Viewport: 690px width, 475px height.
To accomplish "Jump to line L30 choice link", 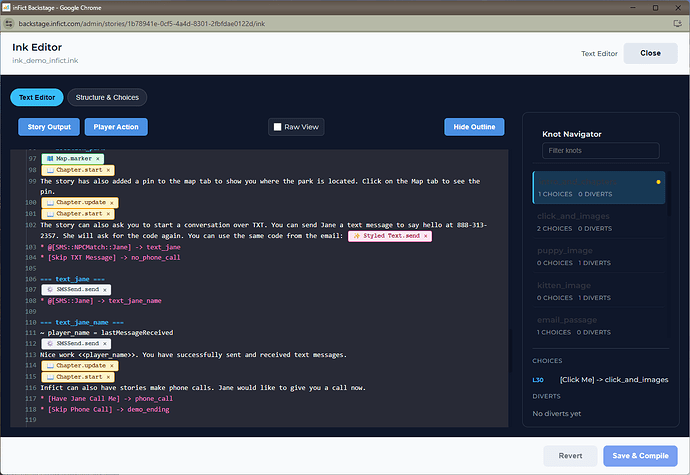I will (x=538, y=380).
